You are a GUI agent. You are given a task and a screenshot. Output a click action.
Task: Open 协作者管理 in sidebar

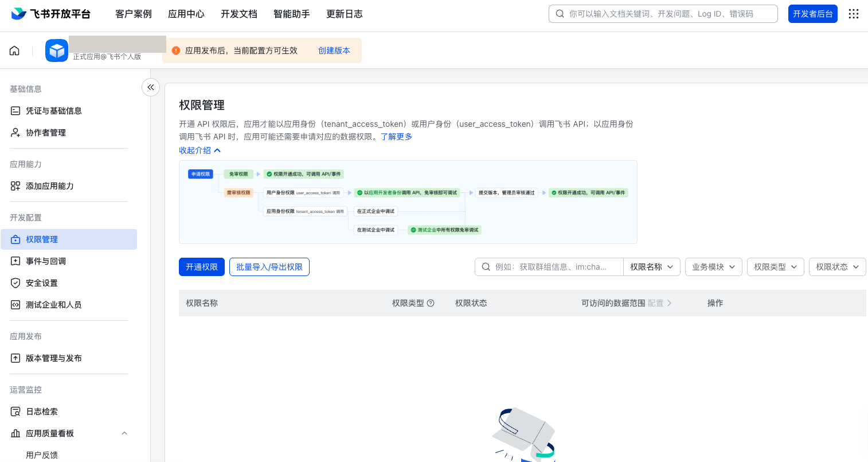69,133
